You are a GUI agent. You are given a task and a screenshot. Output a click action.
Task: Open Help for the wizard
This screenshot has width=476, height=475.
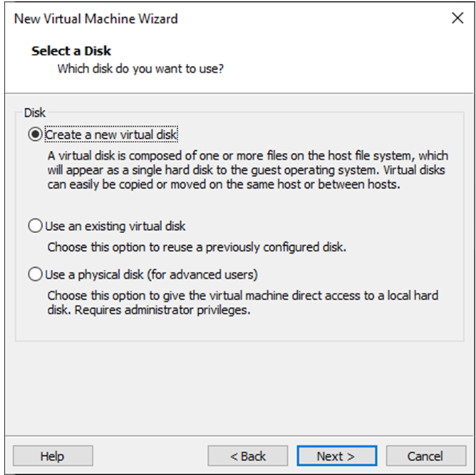53,456
